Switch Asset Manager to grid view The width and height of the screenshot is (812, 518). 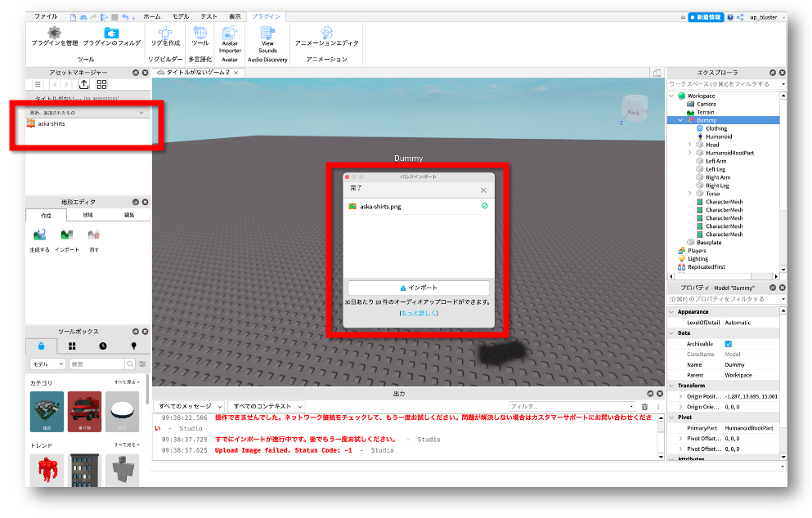101,84
